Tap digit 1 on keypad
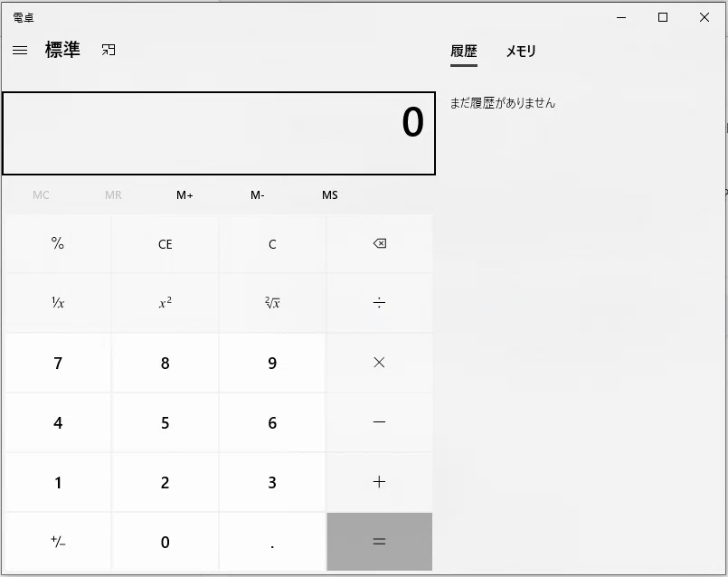 [58, 482]
